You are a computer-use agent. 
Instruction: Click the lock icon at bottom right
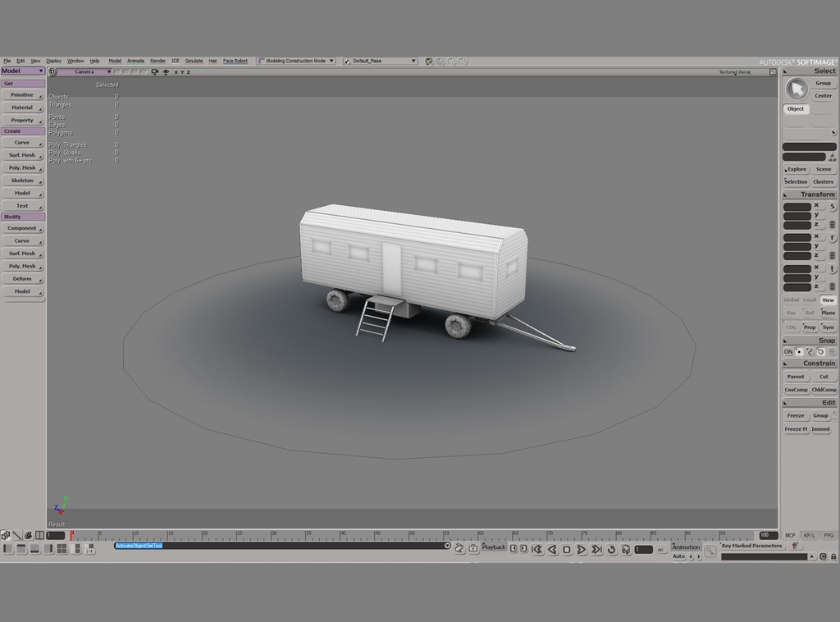point(833,557)
